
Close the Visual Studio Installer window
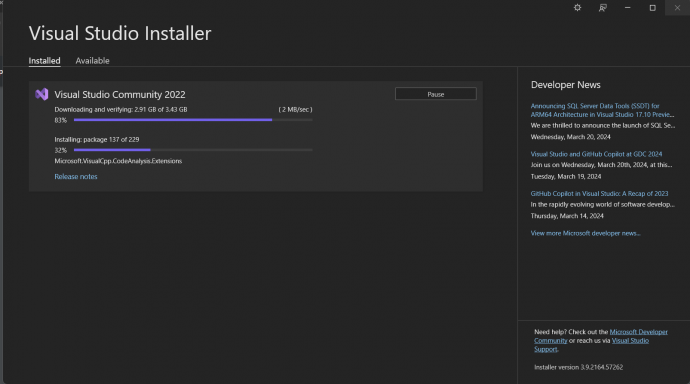point(677,7)
